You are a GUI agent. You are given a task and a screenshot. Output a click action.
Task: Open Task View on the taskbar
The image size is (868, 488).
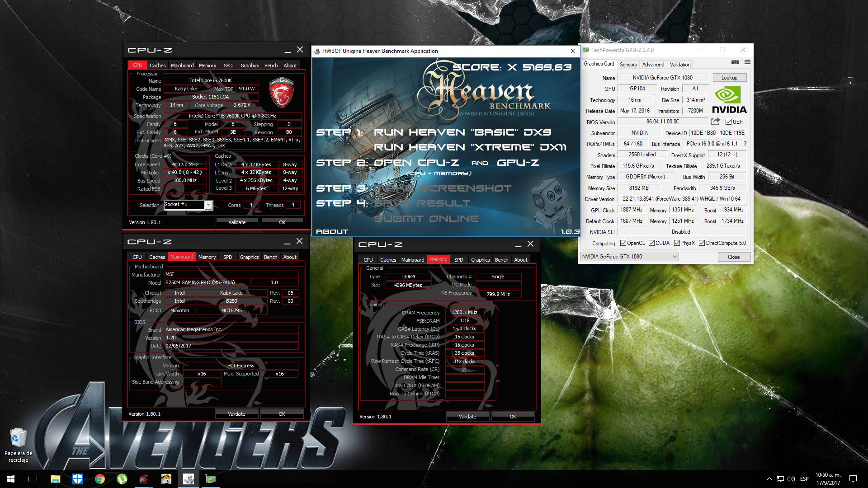pyautogui.click(x=33, y=479)
